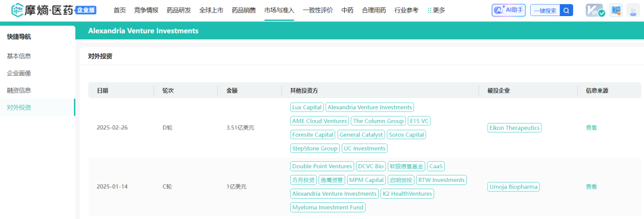
Task: Open the AI助手 assistant
Action: 509,10
